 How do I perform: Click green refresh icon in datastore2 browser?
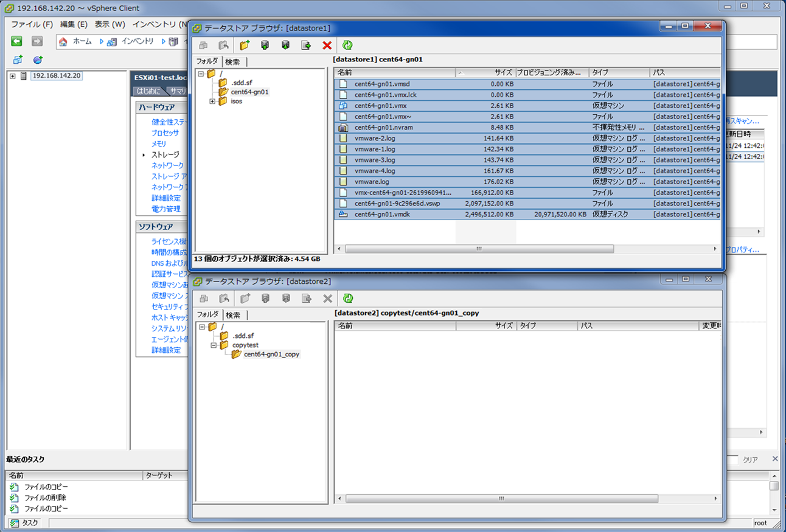(348, 299)
